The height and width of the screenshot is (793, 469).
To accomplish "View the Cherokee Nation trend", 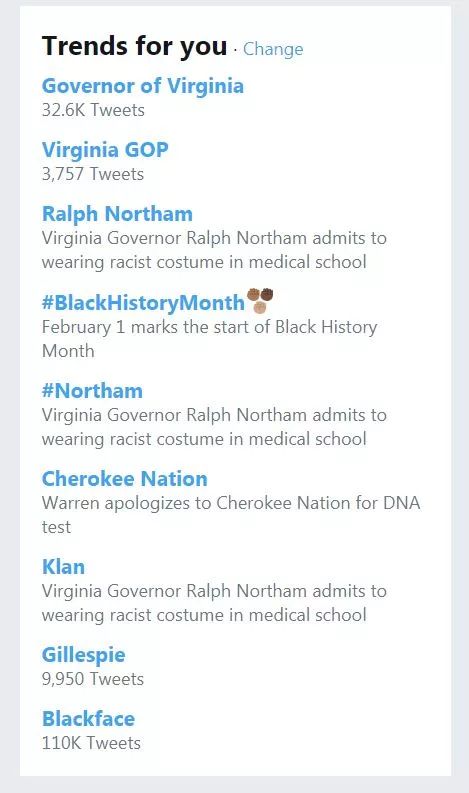I will (x=125, y=479).
